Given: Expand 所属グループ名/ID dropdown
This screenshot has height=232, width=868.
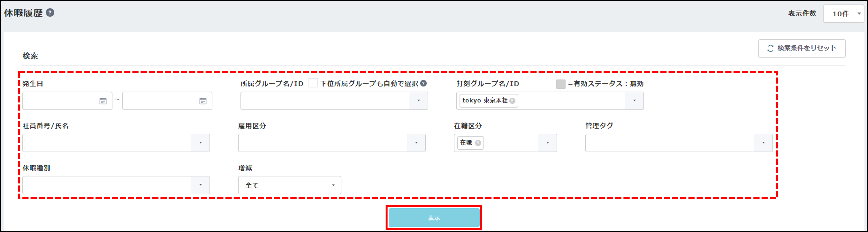Looking at the screenshot, I should (418, 101).
